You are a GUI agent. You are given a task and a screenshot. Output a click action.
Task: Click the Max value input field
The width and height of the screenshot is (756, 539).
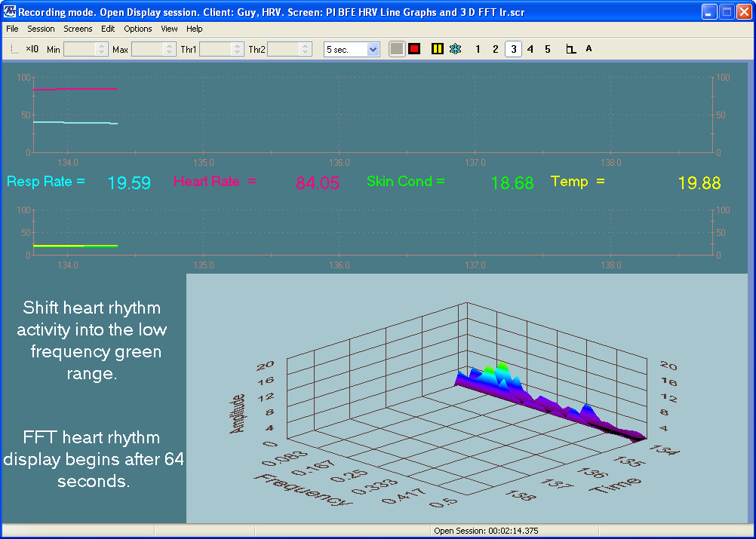click(147, 49)
